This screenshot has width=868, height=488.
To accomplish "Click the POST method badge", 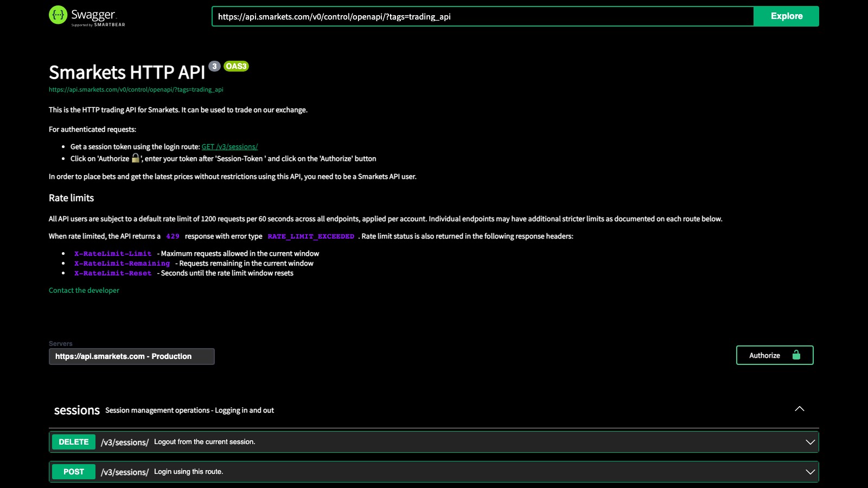I will pos(74,472).
